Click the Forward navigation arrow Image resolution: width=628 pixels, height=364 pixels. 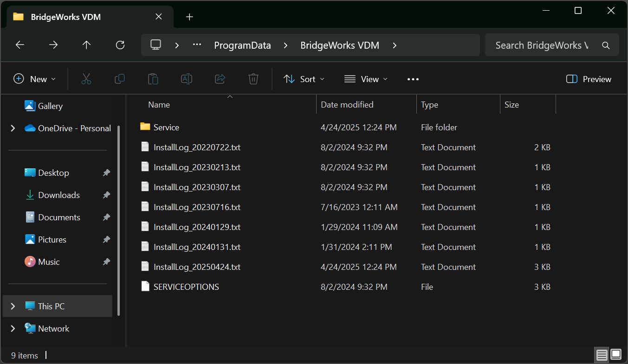(x=53, y=45)
